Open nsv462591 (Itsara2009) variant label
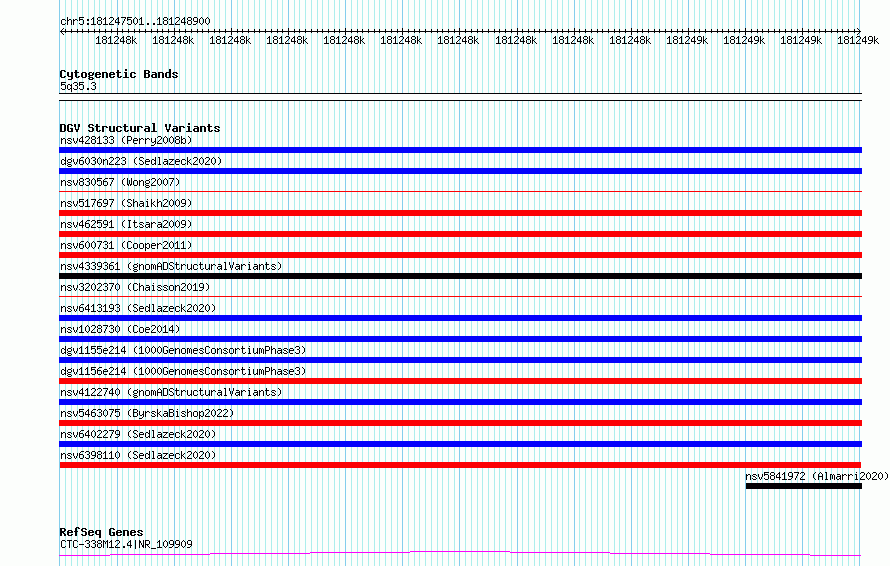Image resolution: width=890 pixels, height=566 pixels. click(126, 224)
